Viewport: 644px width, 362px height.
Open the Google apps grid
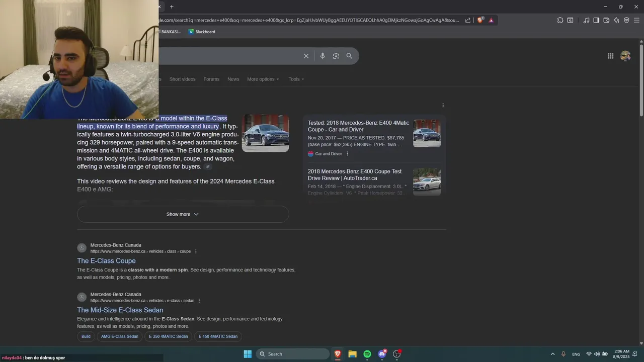610,56
